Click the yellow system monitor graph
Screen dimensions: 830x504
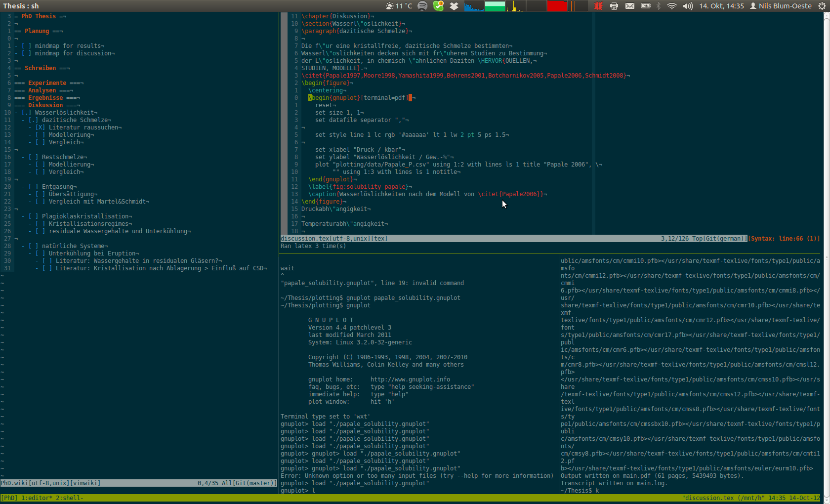tap(515, 6)
